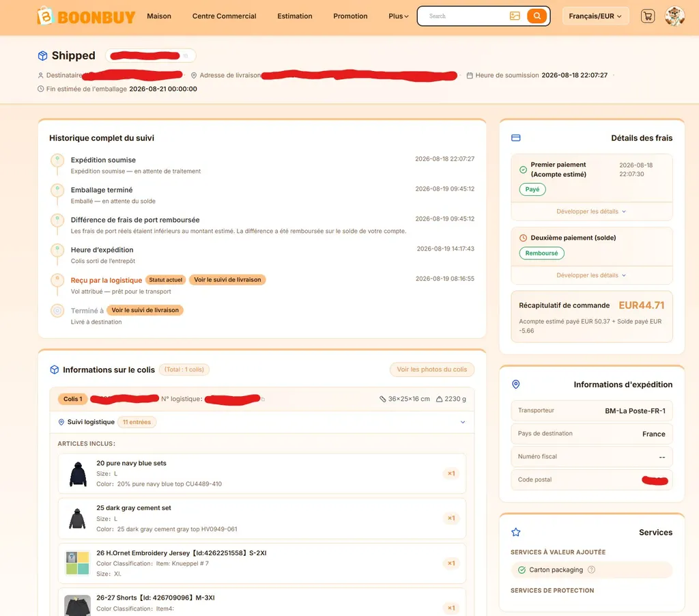The height and width of the screenshot is (616, 699).
Task: Click the Heure de soumission calendar icon
Action: coord(470,75)
